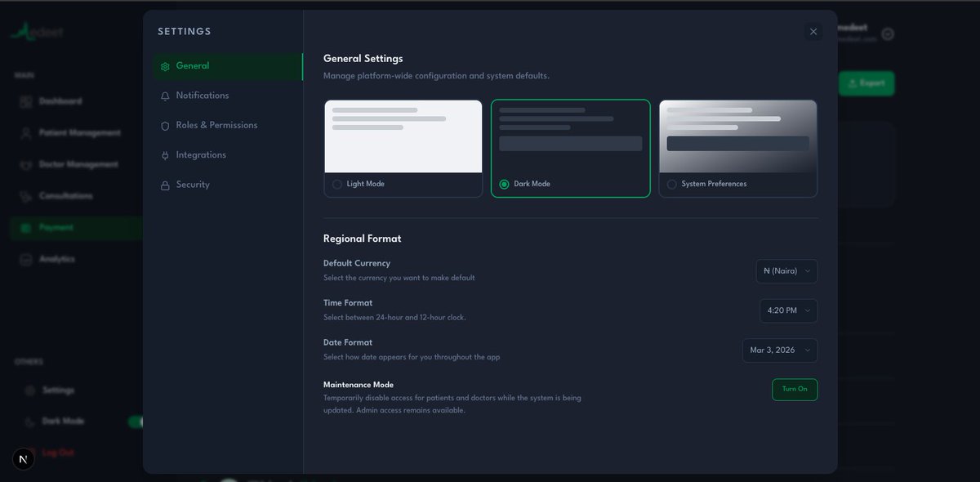Click the round N logo badge
The width and height of the screenshot is (980, 482).
23,459
